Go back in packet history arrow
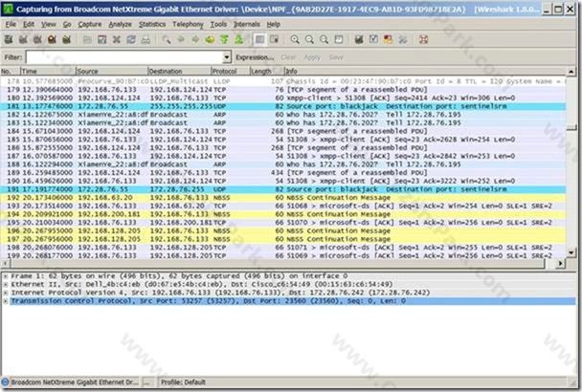582x392 pixels. 181,39
